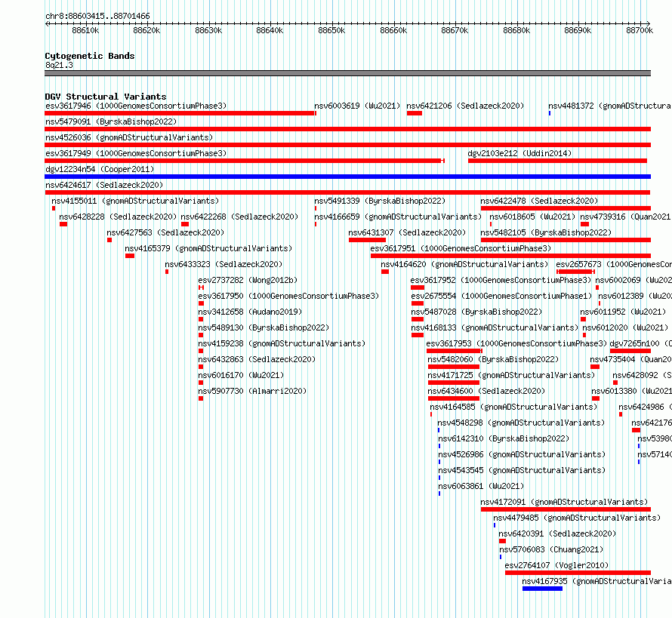Click esv3617952 variant label
This screenshot has height=618, width=672.
click(501, 280)
